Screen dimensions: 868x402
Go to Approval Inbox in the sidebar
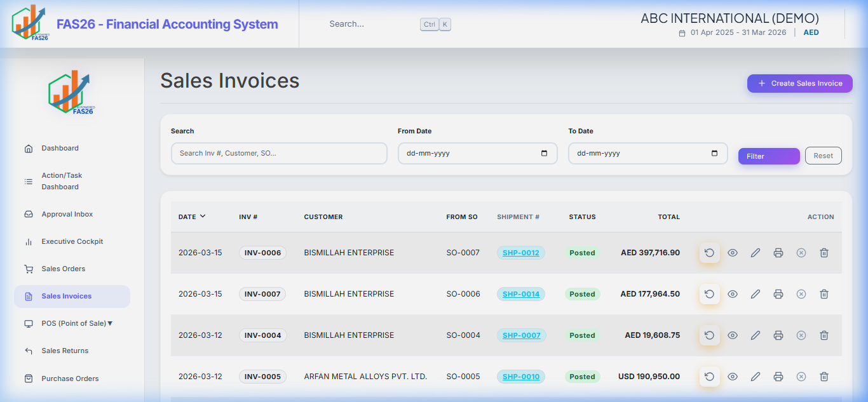click(67, 214)
